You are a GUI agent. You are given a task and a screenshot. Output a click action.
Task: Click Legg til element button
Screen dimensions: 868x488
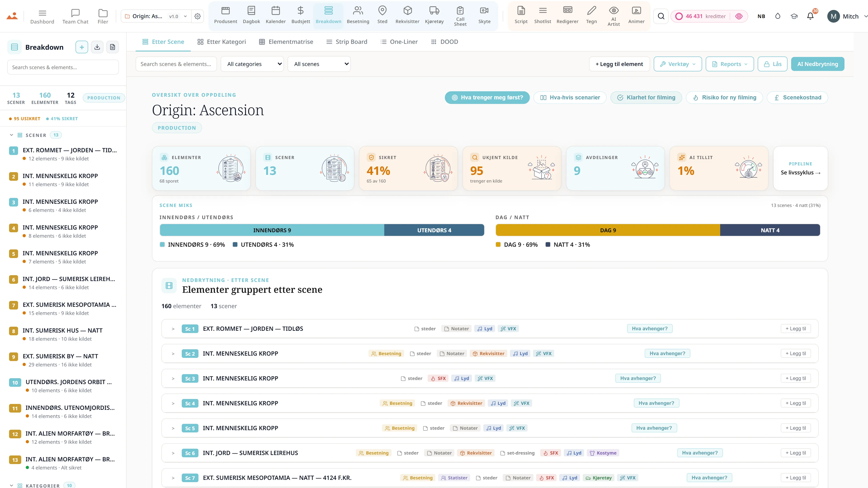point(619,64)
